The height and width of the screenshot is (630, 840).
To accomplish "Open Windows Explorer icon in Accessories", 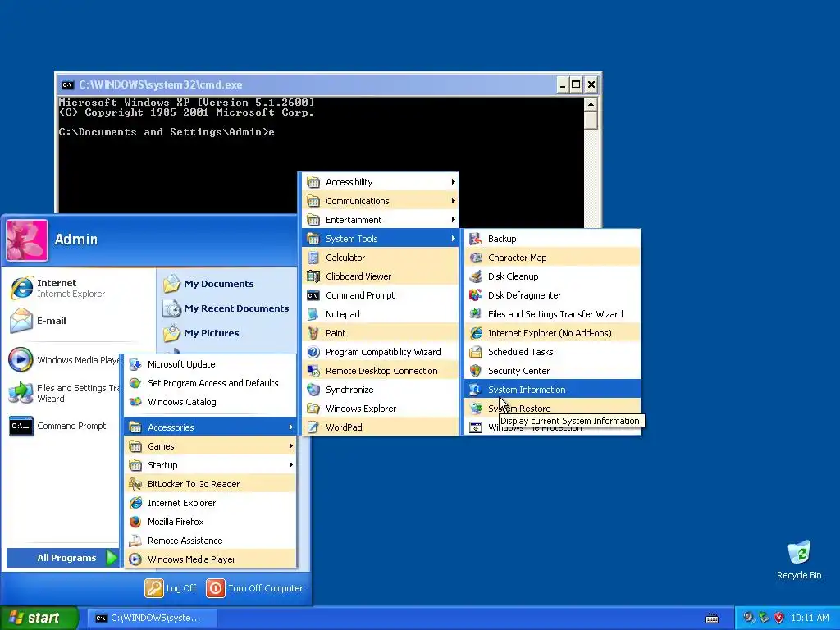I will pyautogui.click(x=313, y=409).
